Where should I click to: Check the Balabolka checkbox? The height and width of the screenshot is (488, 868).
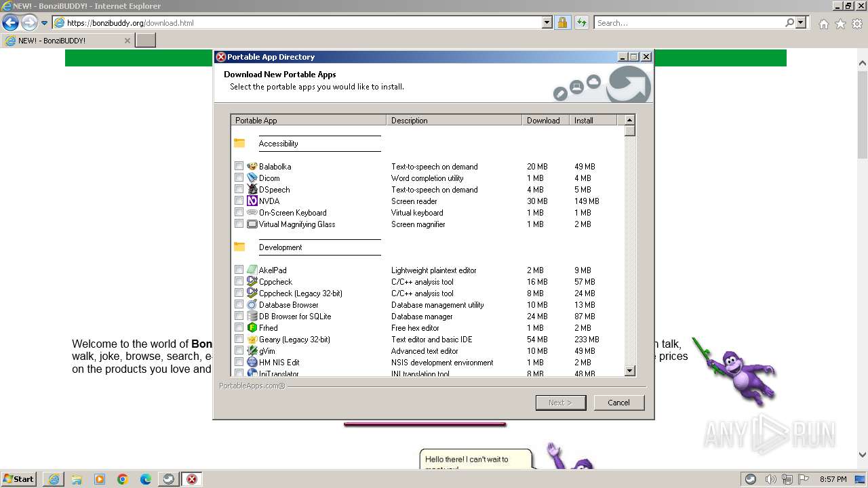pos(239,166)
